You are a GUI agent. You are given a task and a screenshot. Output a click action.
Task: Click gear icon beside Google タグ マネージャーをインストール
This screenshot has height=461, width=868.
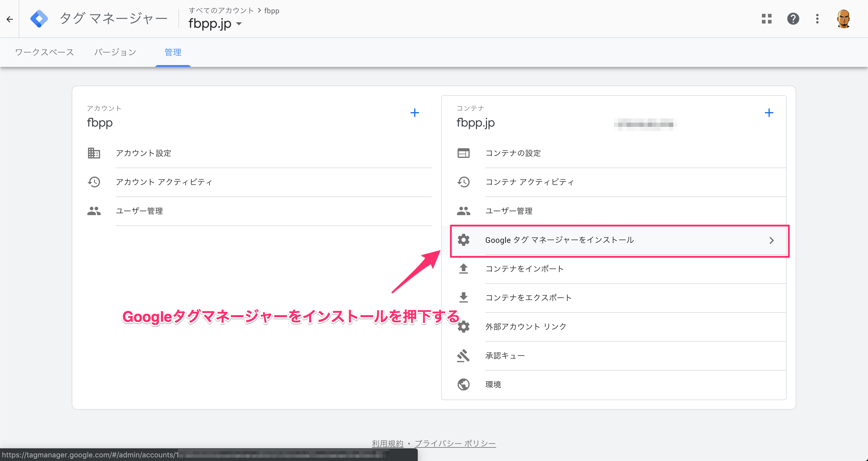coord(463,240)
